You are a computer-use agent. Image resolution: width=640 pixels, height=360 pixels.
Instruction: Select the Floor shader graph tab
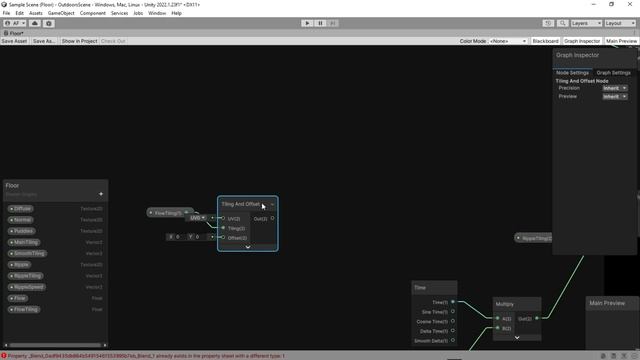coord(14,33)
